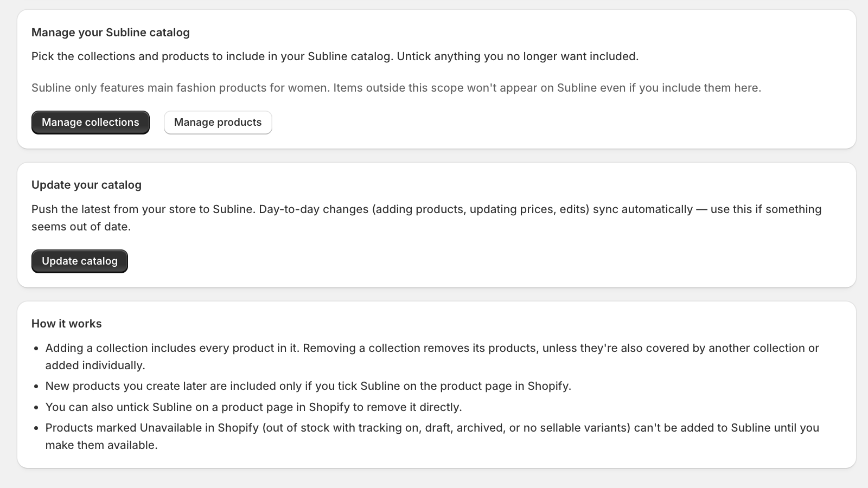Screen dimensions: 868x488
Task: Push changes with Update catalog button
Action: pos(80,261)
